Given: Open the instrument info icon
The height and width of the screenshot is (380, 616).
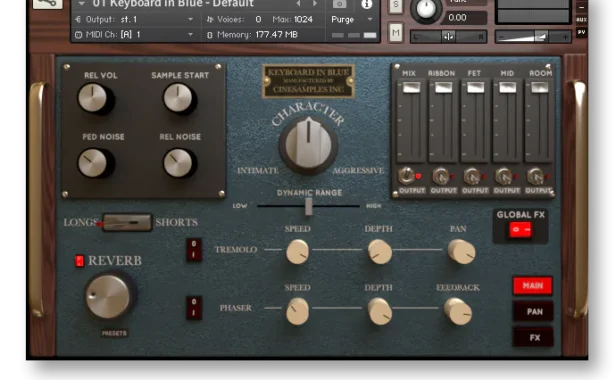Looking at the screenshot, I should 366,4.
